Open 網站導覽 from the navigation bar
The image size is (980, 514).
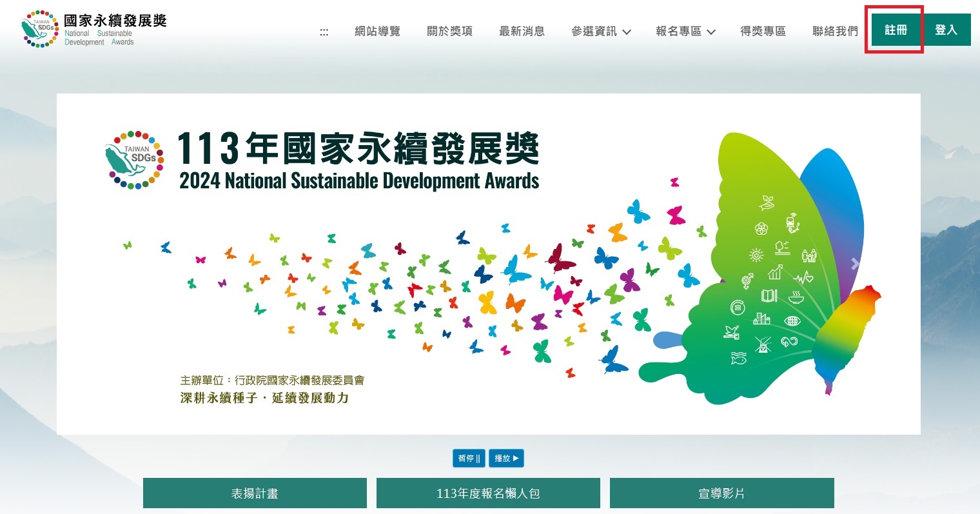(378, 31)
